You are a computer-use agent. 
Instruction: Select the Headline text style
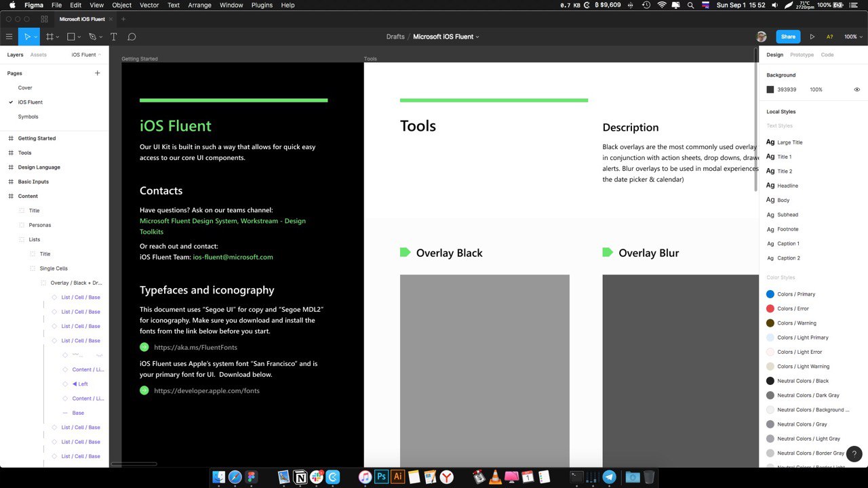coord(788,186)
